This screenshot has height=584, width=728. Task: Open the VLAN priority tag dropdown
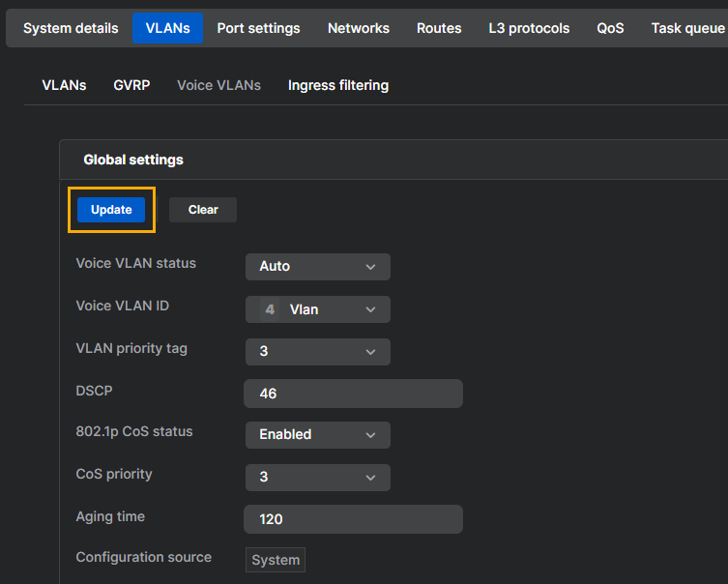317,352
